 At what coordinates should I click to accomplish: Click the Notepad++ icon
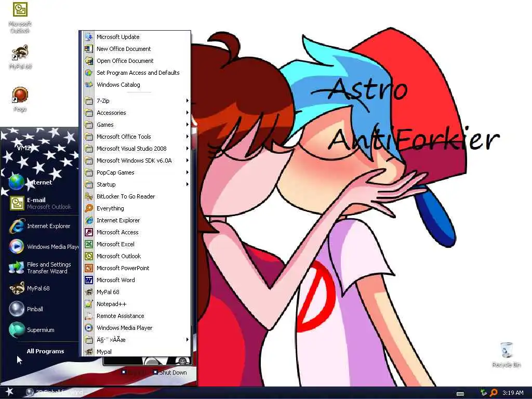pos(89,304)
